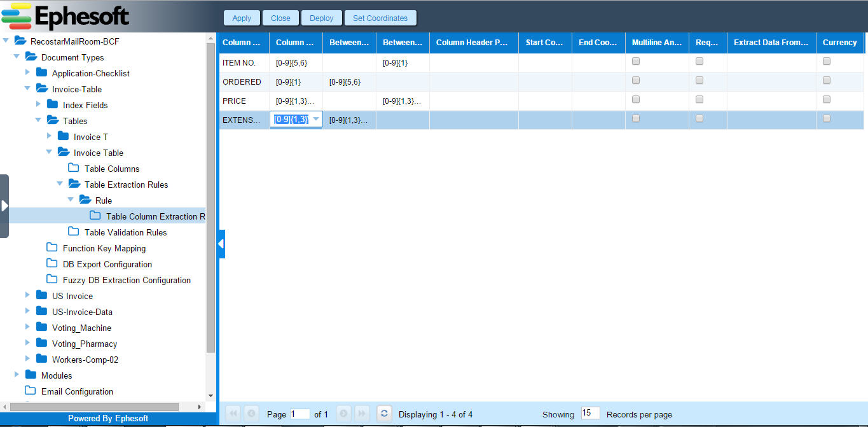The image size is (868, 427).
Task: Go to previous page icon
Action: tap(251, 414)
